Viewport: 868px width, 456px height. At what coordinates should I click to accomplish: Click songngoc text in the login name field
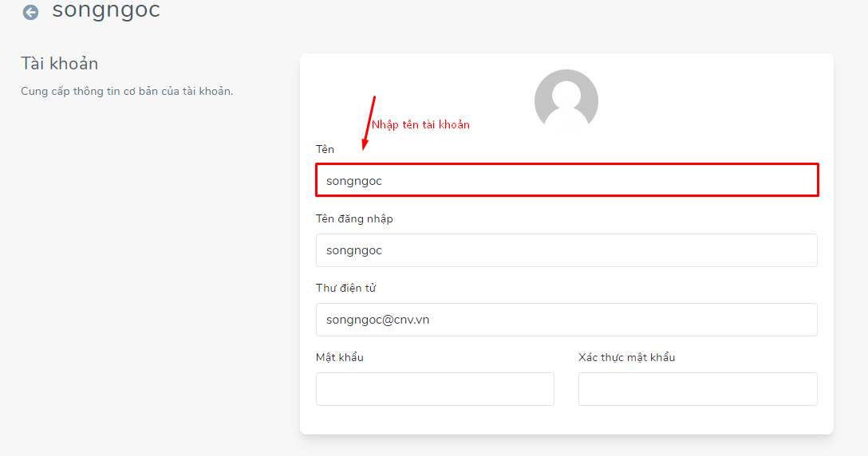[x=353, y=250]
